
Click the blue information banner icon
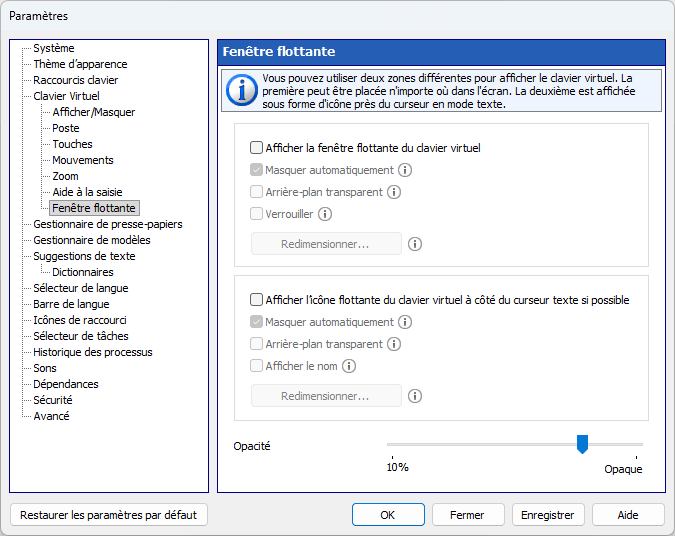[242, 90]
